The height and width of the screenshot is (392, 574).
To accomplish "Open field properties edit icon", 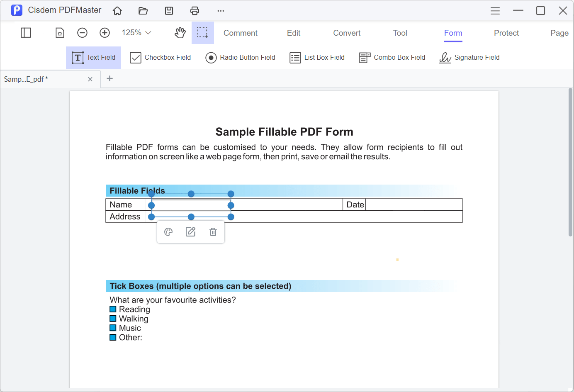I will [191, 232].
